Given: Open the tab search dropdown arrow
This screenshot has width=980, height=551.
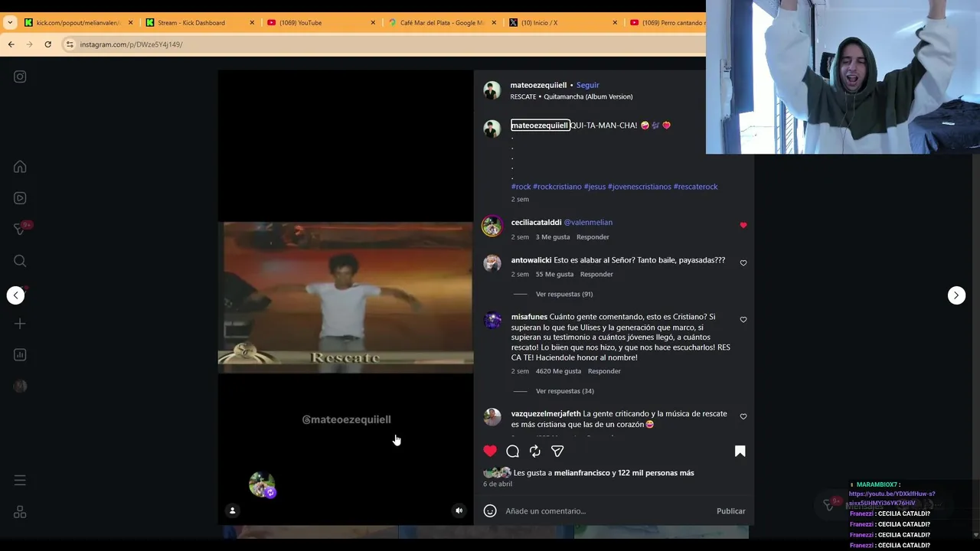Looking at the screenshot, I should click(9, 23).
